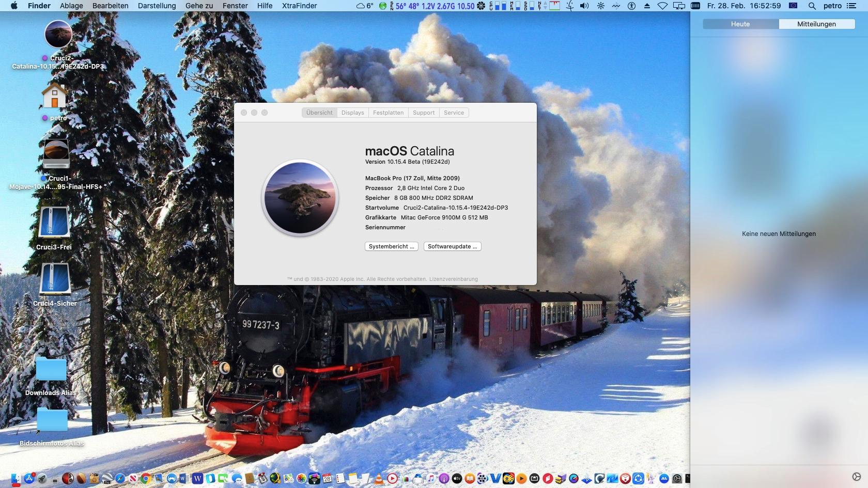
Task: Open Apple Podcasts from the Dock
Action: [443, 479]
